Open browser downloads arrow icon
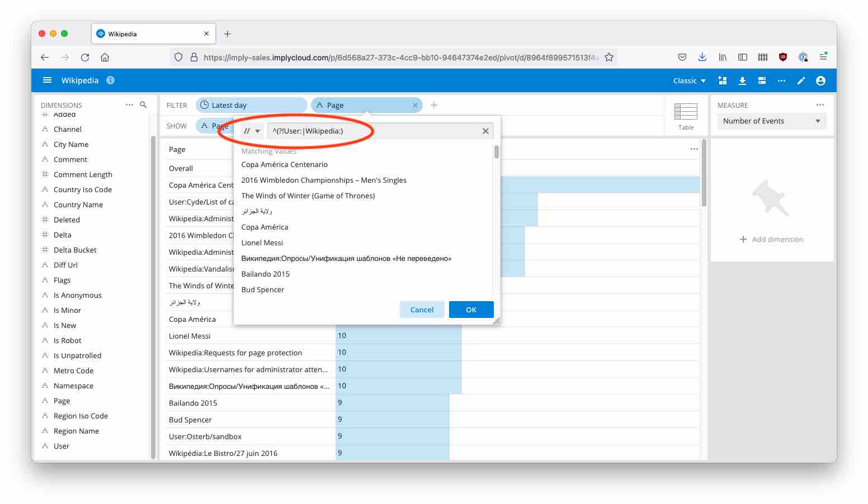868x504 pixels. pyautogui.click(x=702, y=57)
